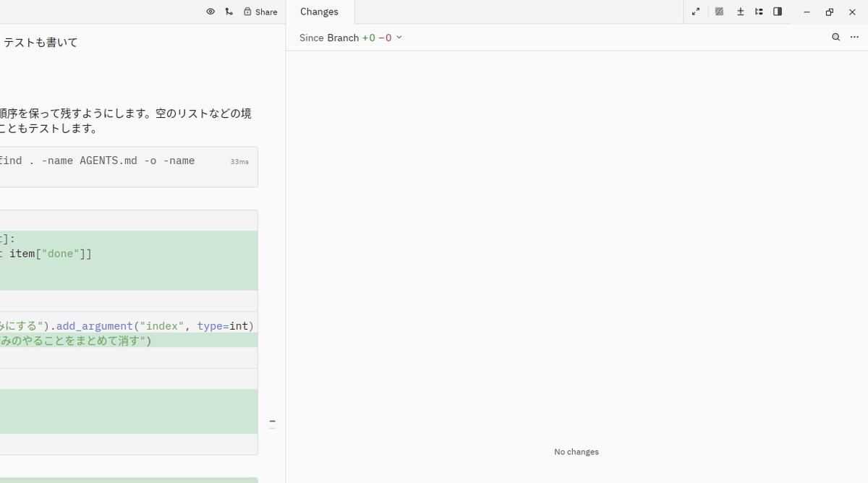Restore down the application window
Viewport: 868px width, 483px height.
coord(830,12)
